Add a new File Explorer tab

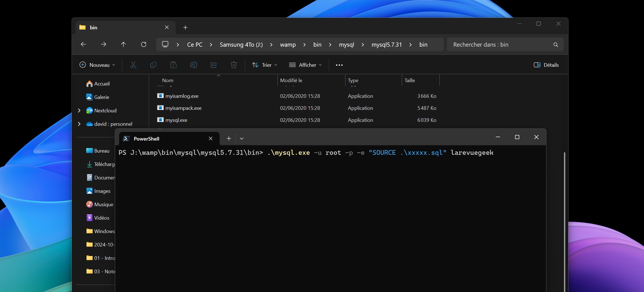(185, 27)
